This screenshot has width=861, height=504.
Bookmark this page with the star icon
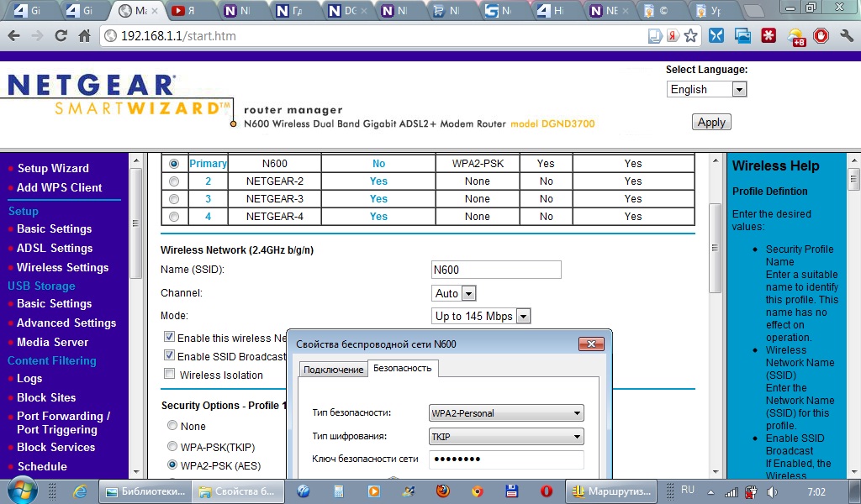click(690, 36)
